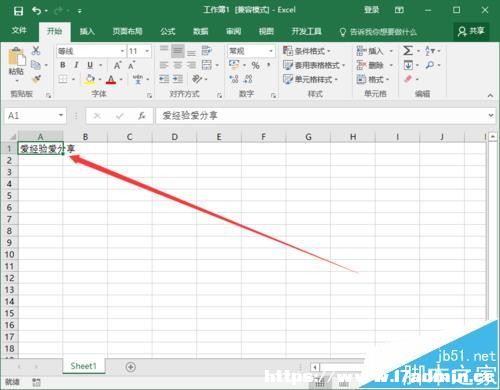Click Increase Indent icon
Screen dimensions: 500x390
click(x=178, y=79)
